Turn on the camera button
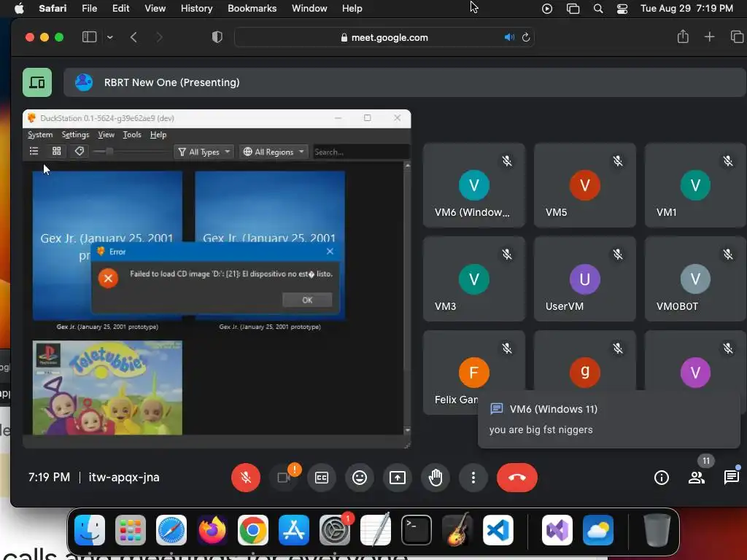The image size is (747, 560). (284, 477)
